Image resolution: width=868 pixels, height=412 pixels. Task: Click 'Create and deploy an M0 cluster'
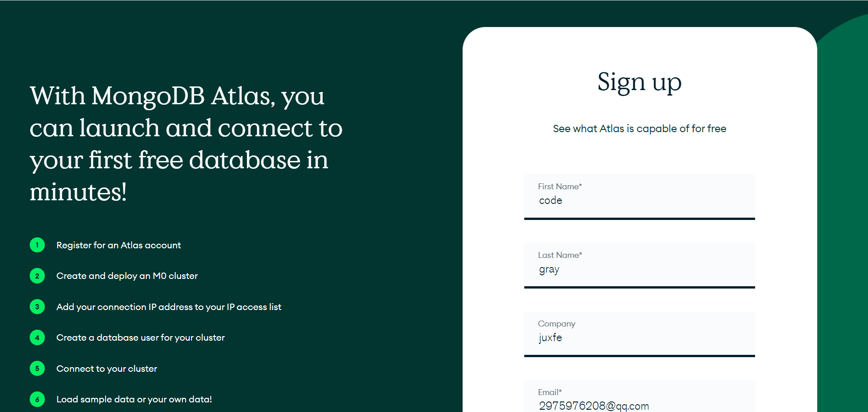127,276
